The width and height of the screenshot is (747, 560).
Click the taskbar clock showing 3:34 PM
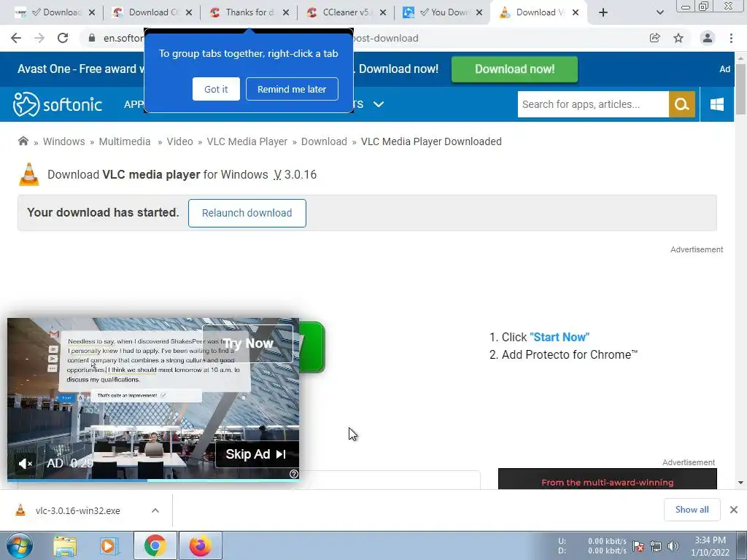click(x=710, y=546)
